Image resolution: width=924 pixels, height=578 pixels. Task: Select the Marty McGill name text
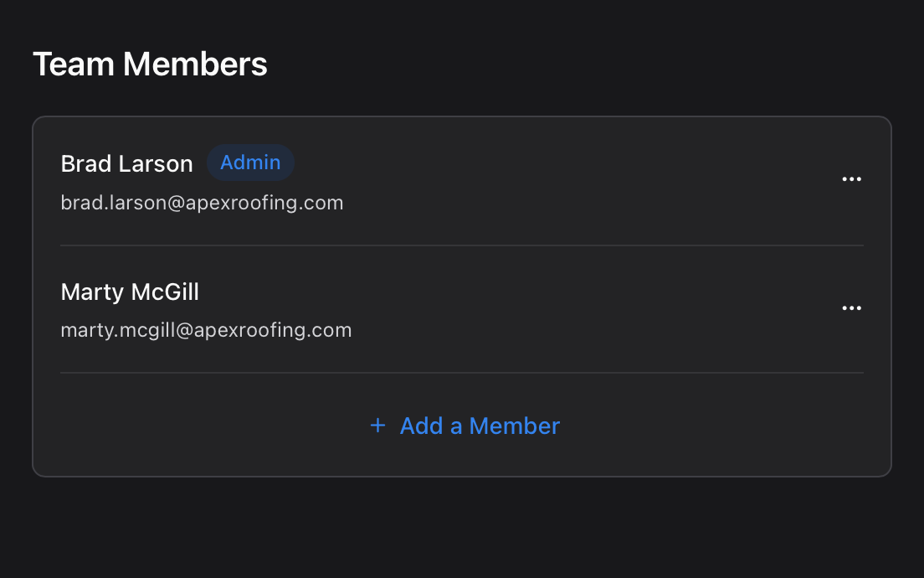[x=130, y=292]
